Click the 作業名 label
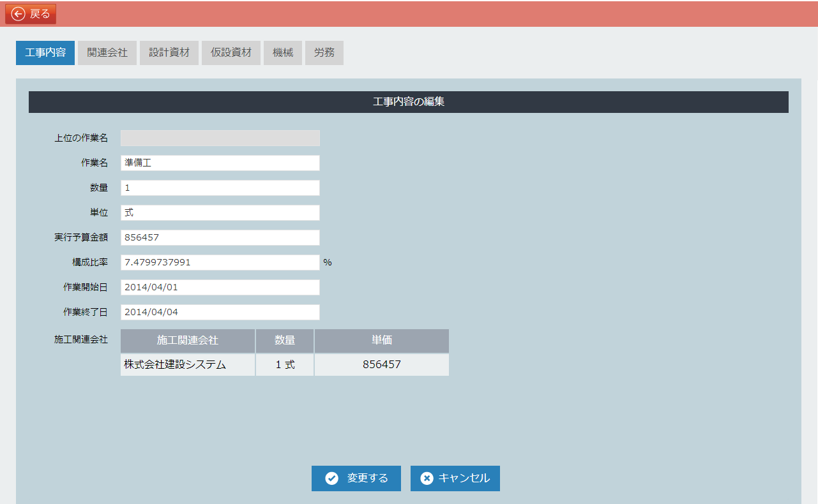The height and width of the screenshot is (504, 818). (x=95, y=163)
